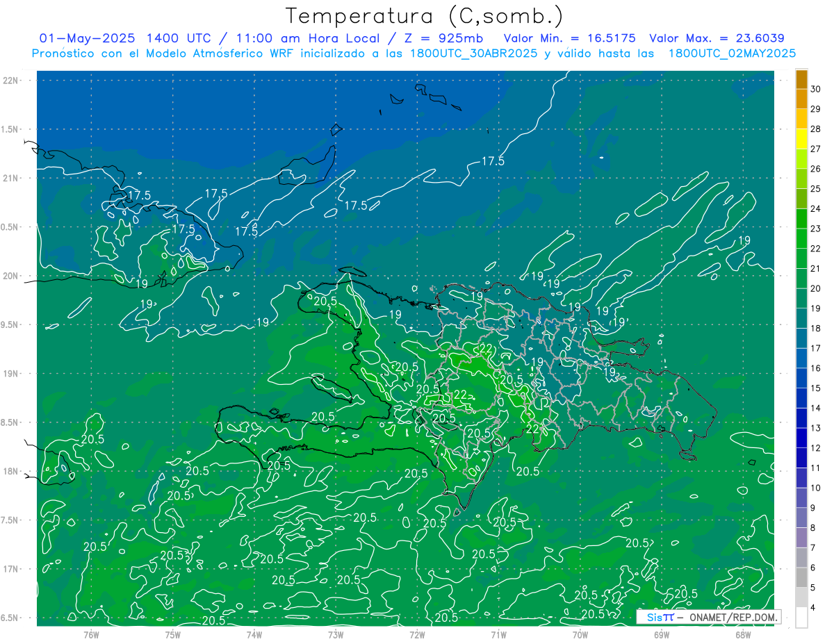Click the "68W" longitude label
834x644 pixels.
(743, 634)
